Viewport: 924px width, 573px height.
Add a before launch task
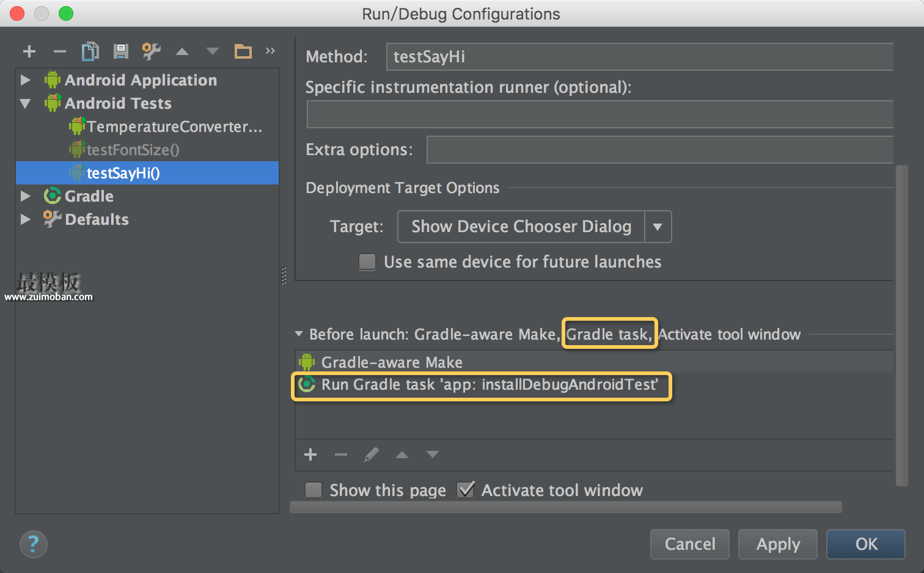tap(310, 454)
